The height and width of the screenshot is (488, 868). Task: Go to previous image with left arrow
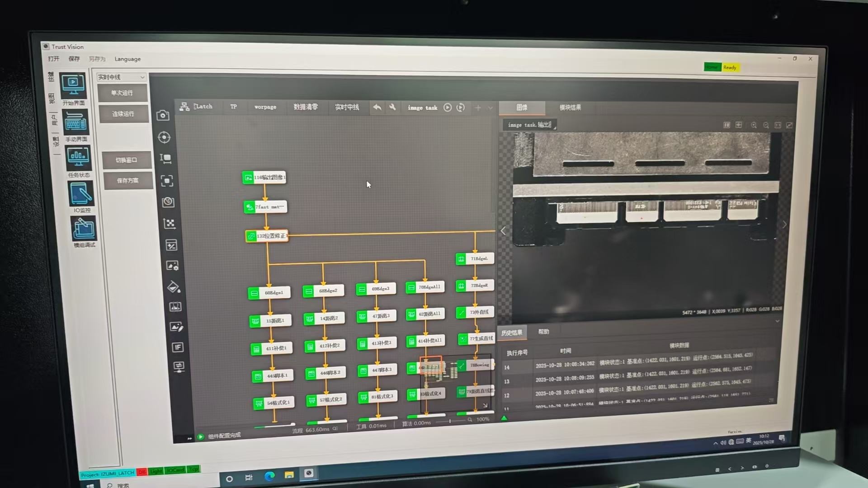[503, 231]
